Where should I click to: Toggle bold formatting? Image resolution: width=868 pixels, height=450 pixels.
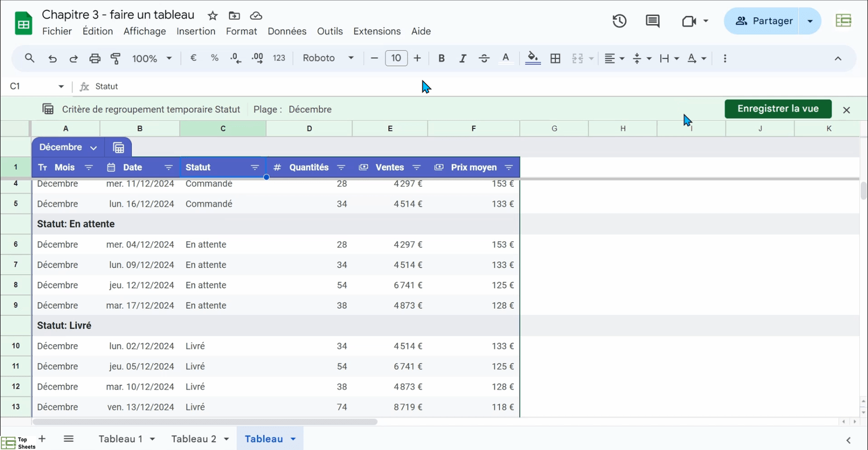pyautogui.click(x=442, y=58)
